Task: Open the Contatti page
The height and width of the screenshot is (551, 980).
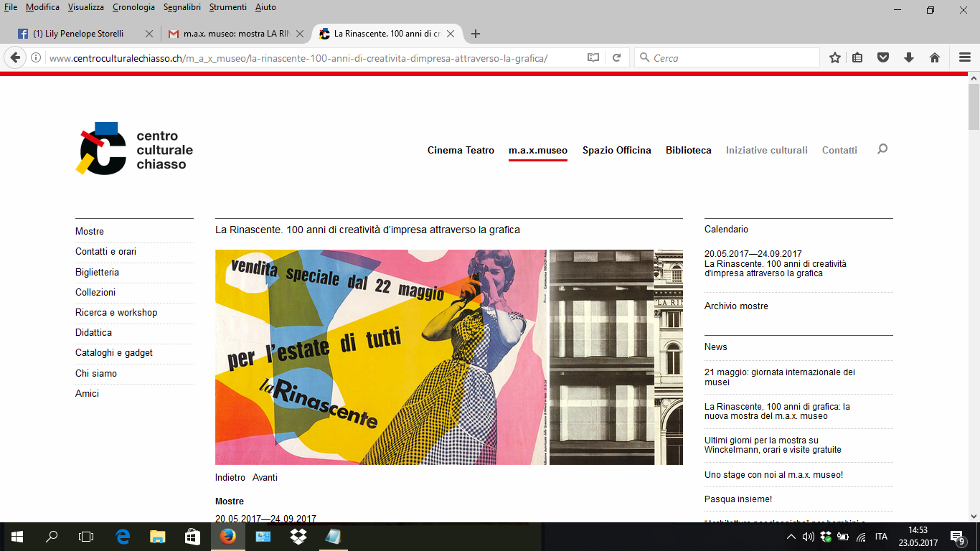Action: [839, 150]
